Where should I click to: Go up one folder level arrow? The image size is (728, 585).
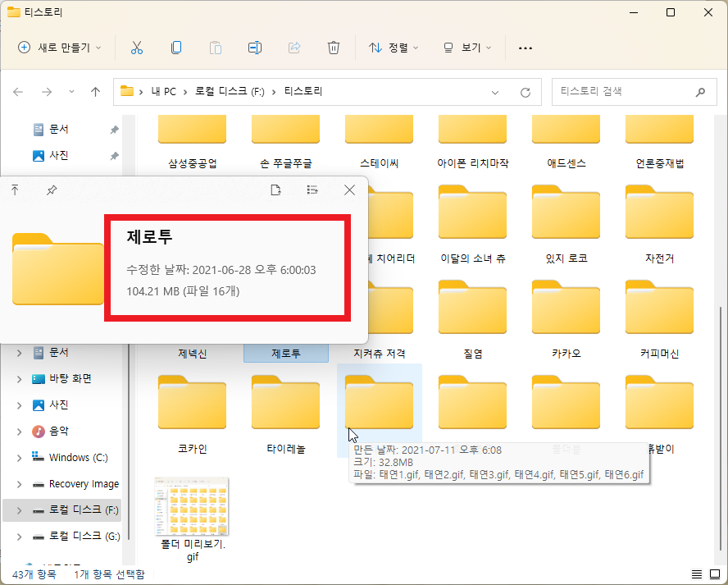coord(95,92)
